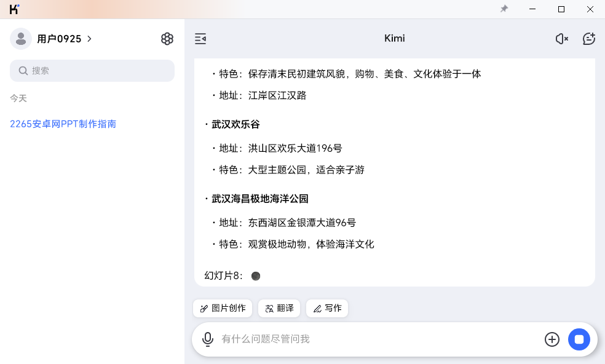The height and width of the screenshot is (364, 605).
Task: Open attachment options with the plus icon
Action: pos(552,339)
